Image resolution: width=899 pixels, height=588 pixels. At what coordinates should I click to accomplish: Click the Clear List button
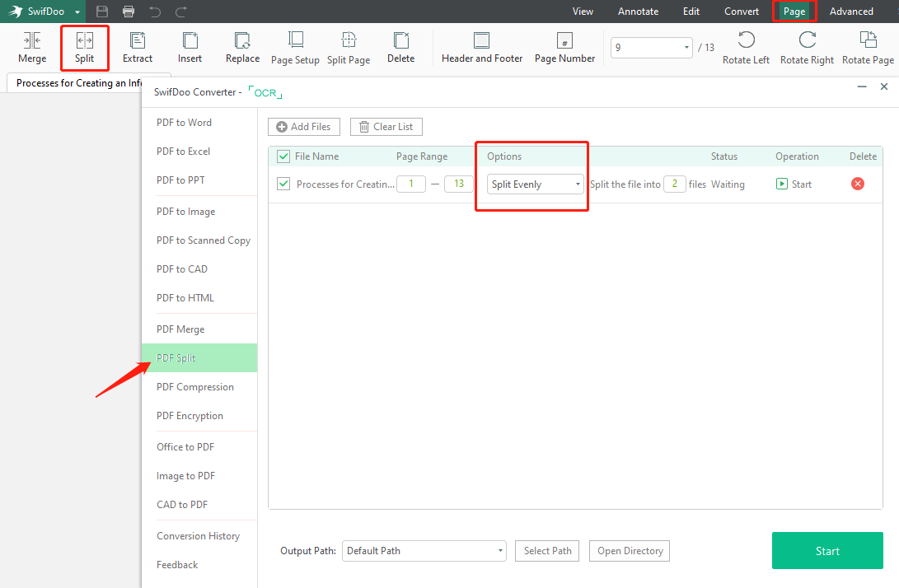[386, 127]
